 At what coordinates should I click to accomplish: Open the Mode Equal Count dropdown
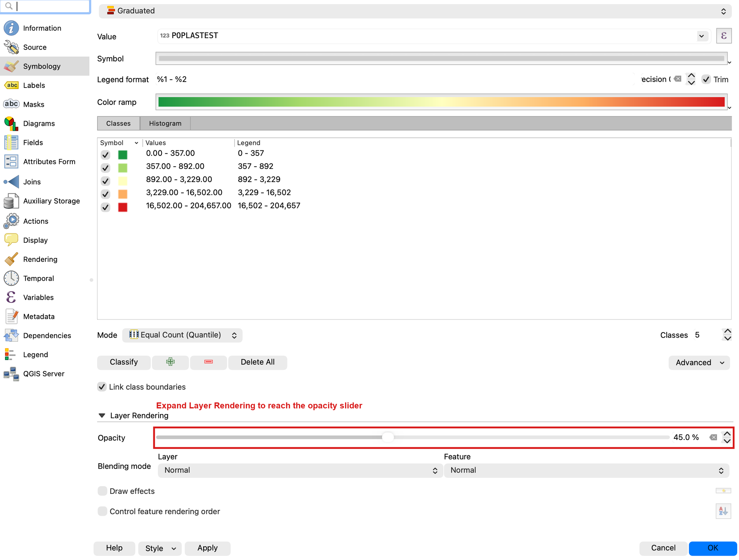point(182,335)
